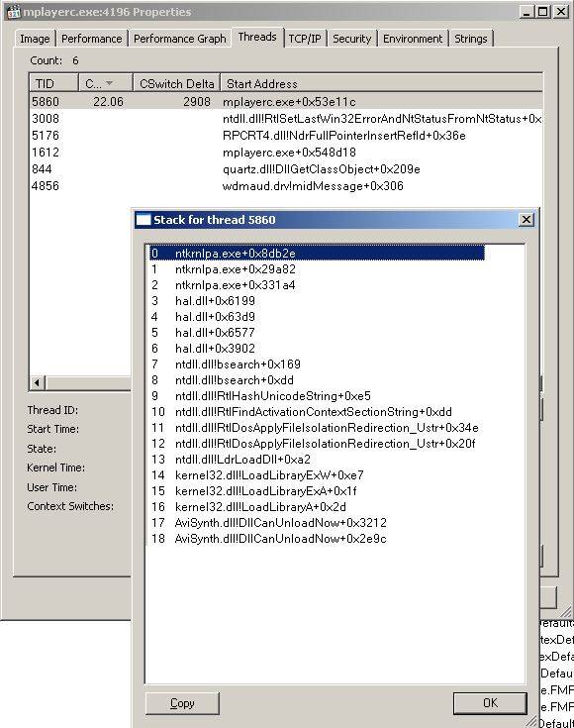Click start address wdmaud.drv!midMessage+0x306

tap(313, 186)
